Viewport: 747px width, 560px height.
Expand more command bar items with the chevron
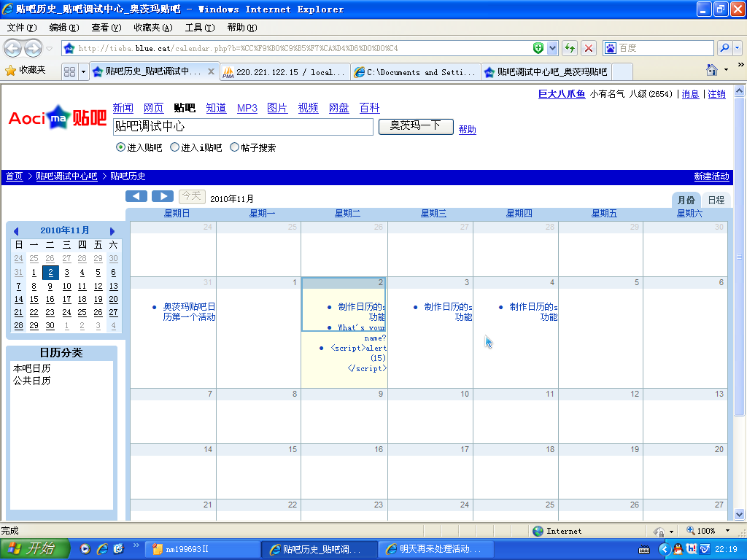(x=741, y=64)
